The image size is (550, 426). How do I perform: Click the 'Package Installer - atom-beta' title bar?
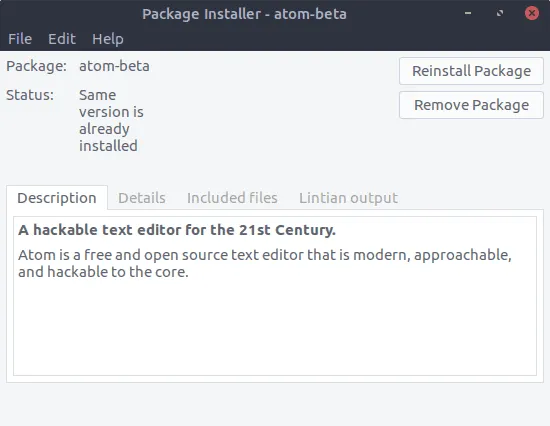point(244,14)
